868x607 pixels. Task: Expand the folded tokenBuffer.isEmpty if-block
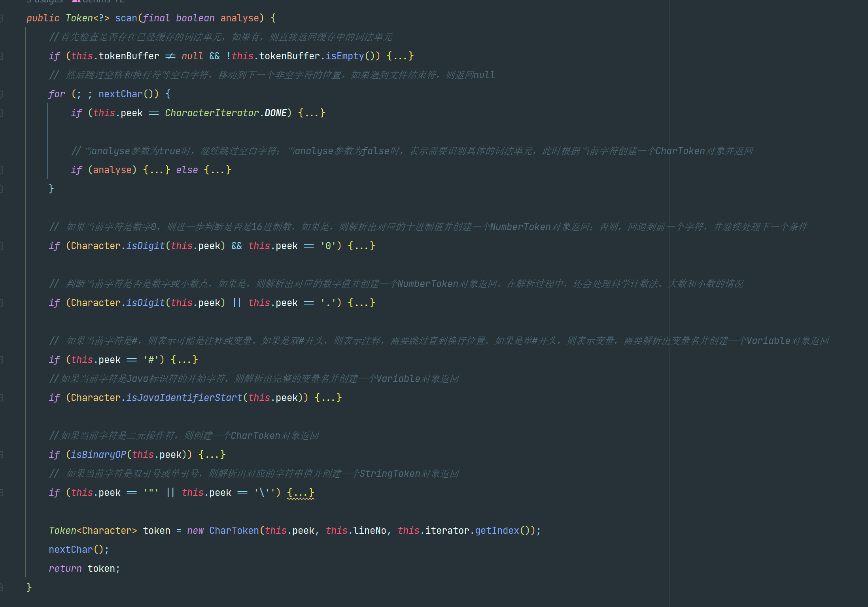click(x=400, y=56)
